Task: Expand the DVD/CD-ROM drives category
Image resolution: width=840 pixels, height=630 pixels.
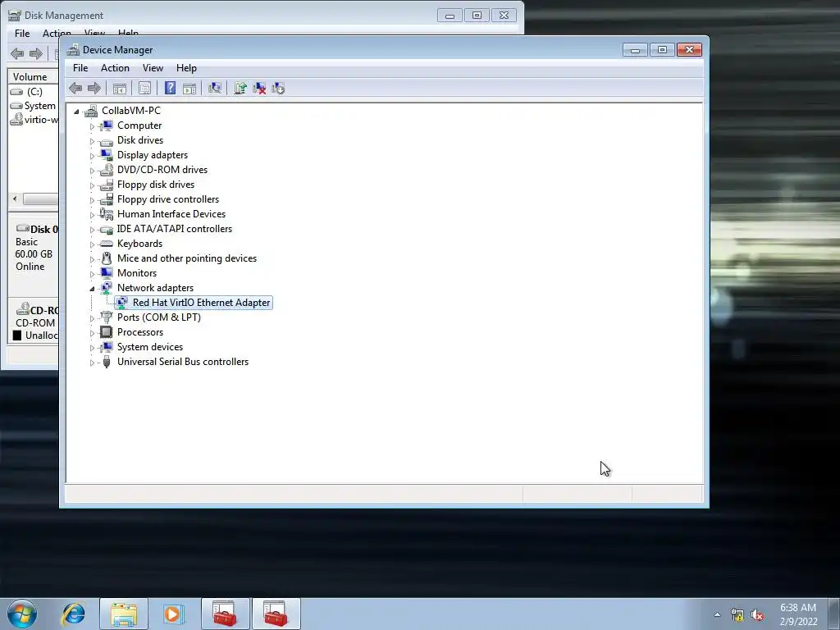Action: coord(92,171)
